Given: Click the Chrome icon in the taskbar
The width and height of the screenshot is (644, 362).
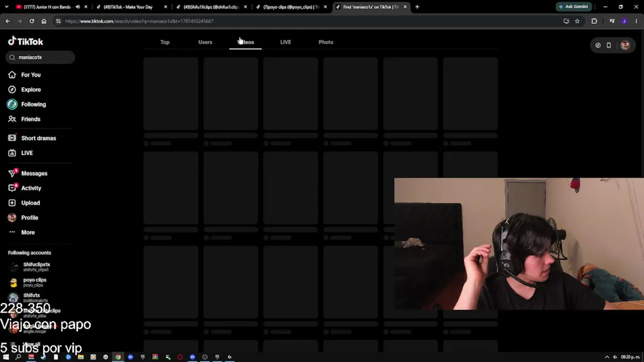Looking at the screenshot, I should [118, 357].
